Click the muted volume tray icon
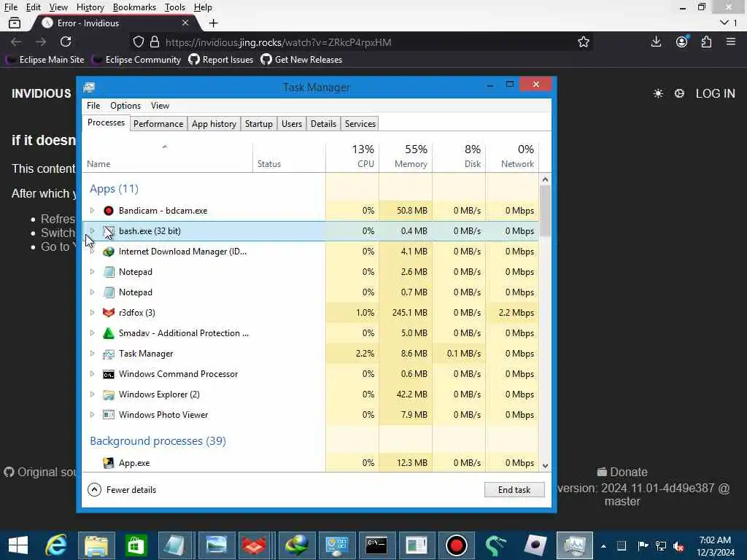Viewport: 747px width, 560px height. 678,546
